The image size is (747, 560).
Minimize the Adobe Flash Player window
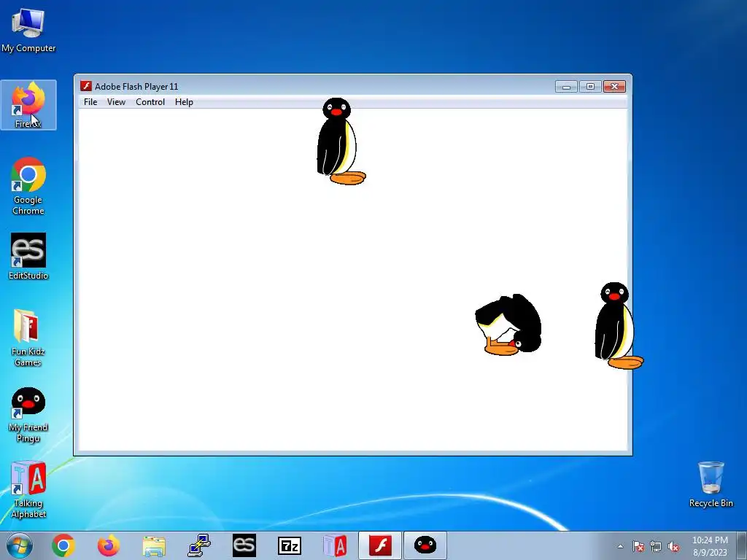[566, 86]
